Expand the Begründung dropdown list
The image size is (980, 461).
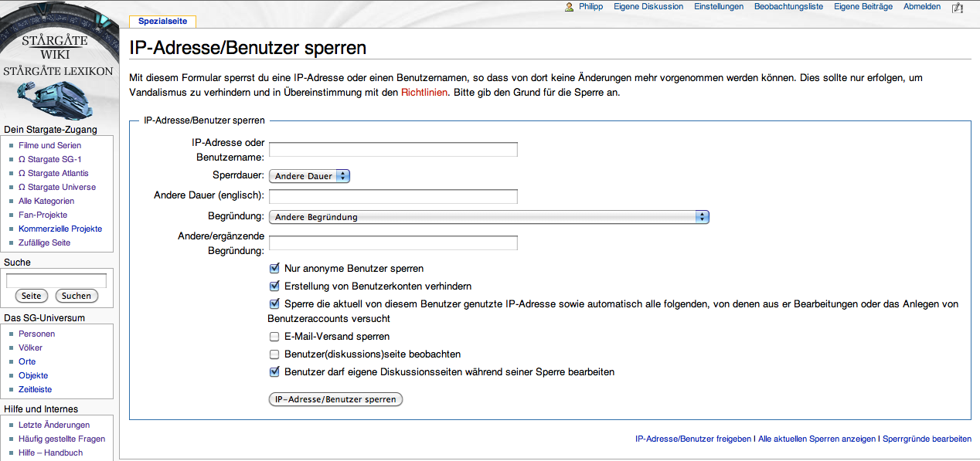[488, 217]
